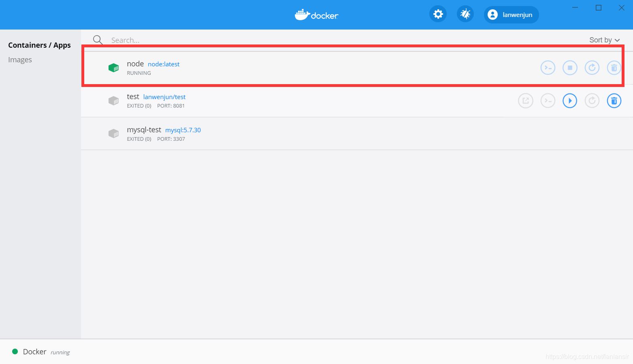Close the Docker window
Screen dimensions: 633x364
[622, 8]
